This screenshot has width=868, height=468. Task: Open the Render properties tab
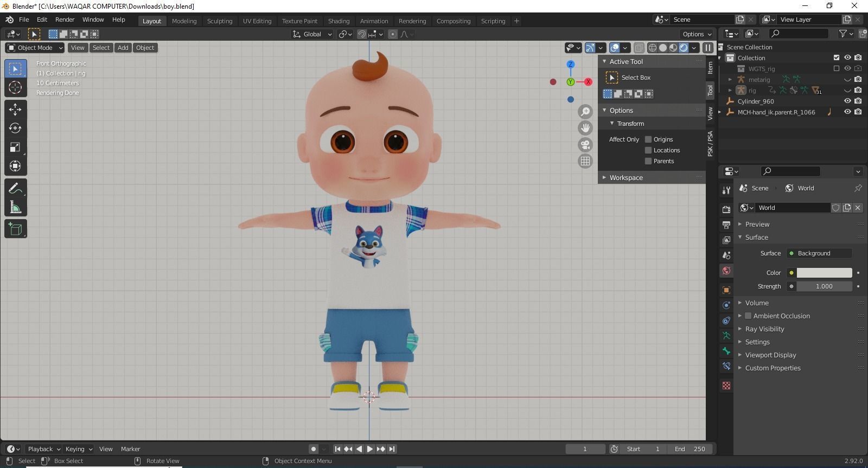[x=726, y=209]
